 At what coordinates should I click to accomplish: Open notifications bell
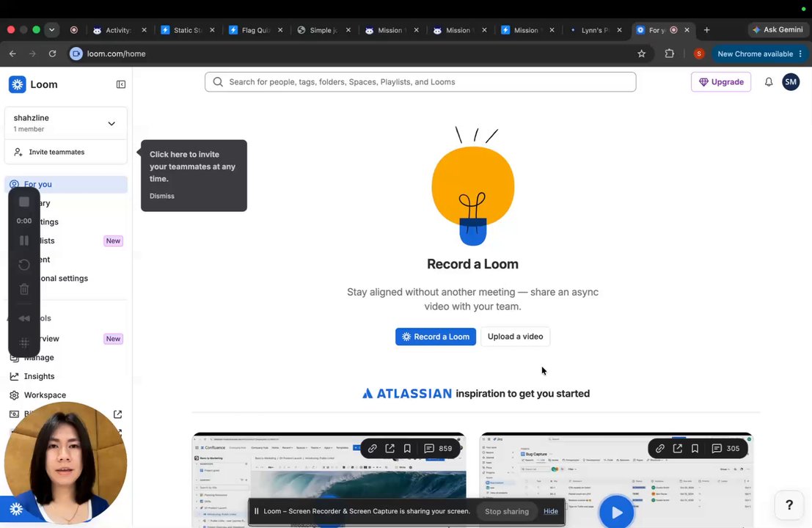click(769, 82)
